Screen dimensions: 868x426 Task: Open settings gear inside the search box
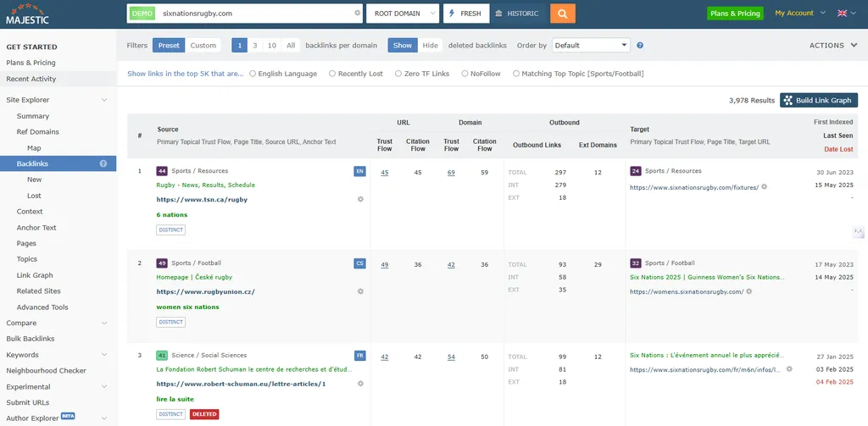tap(357, 14)
